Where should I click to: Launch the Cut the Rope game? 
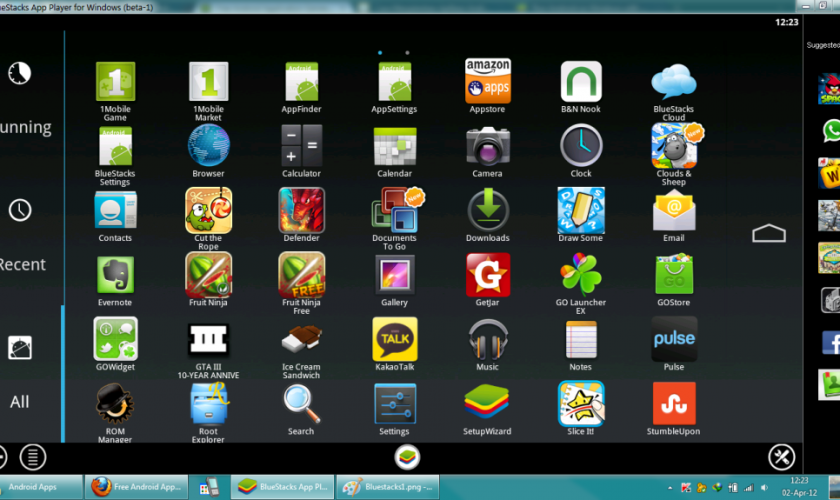[208, 211]
